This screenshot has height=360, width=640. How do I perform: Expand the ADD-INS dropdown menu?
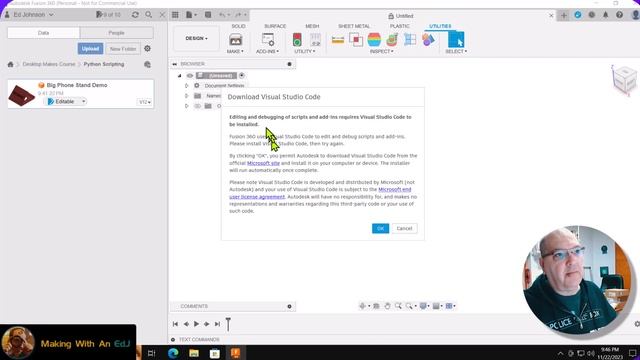267,51
